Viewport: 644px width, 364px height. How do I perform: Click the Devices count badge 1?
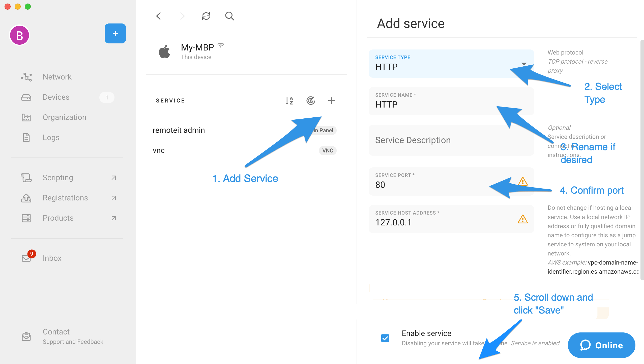107,97
